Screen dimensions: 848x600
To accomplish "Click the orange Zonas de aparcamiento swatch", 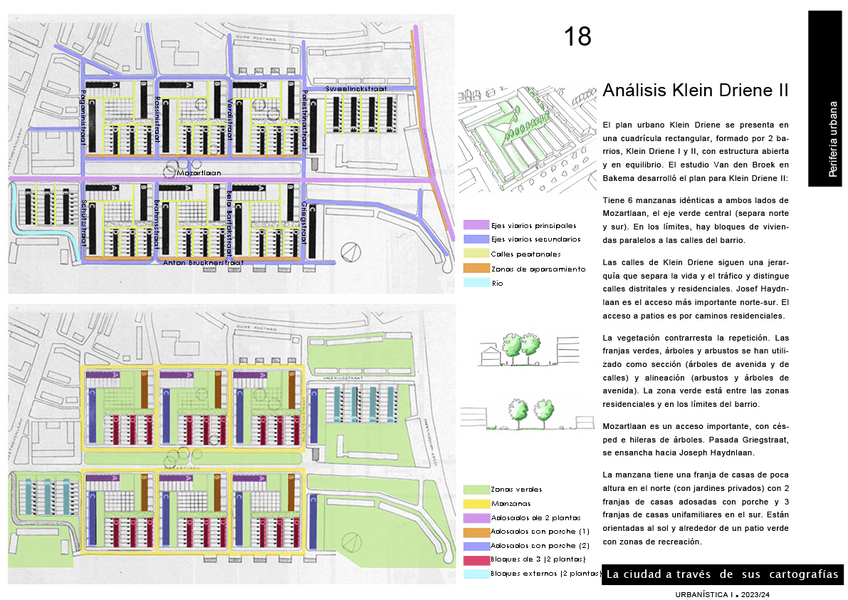I will click(x=476, y=268).
